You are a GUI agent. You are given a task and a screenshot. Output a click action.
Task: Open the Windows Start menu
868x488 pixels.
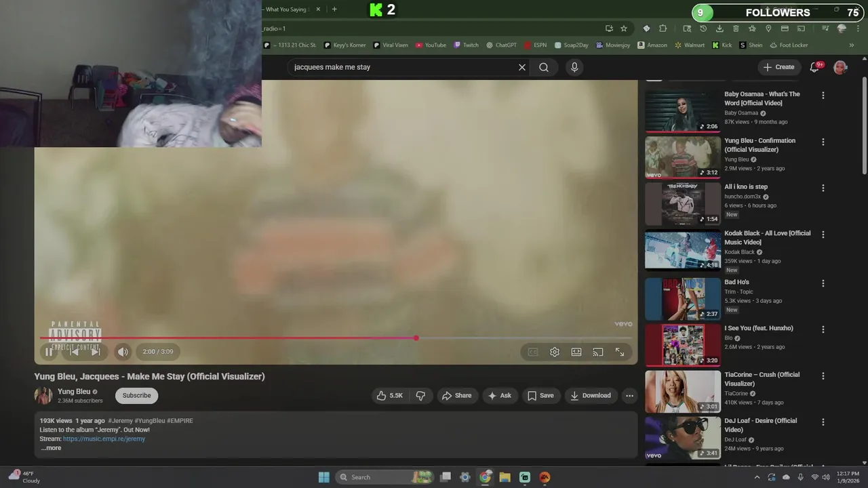coord(323,477)
